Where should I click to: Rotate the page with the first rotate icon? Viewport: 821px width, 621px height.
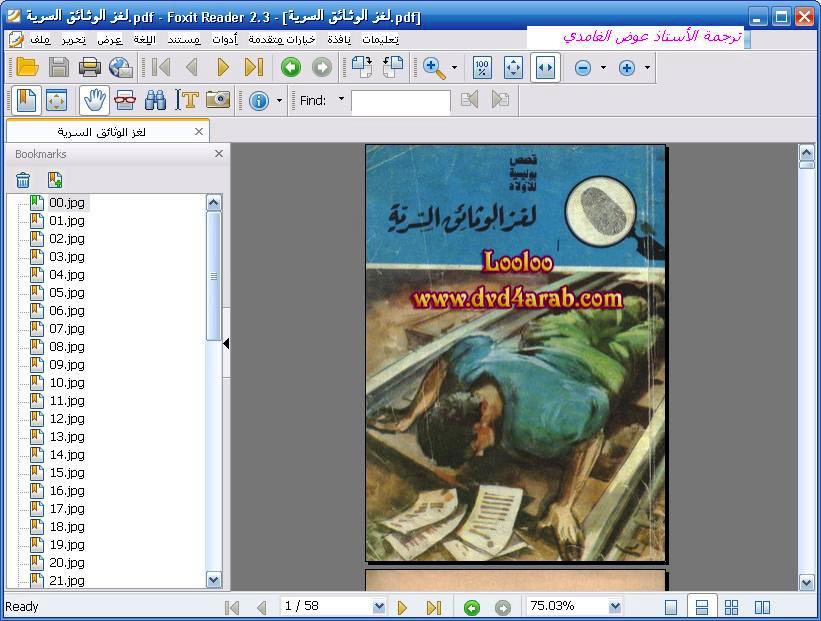tap(362, 68)
